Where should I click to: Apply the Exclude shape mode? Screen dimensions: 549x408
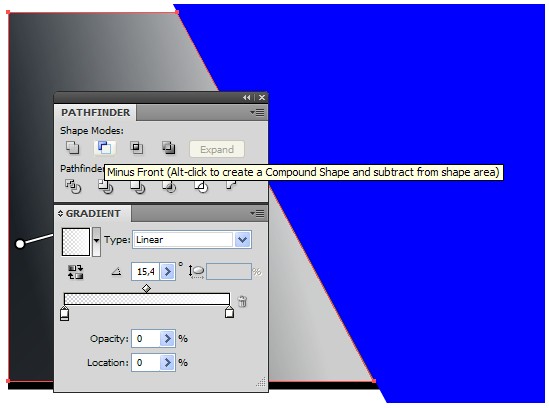coord(168,147)
